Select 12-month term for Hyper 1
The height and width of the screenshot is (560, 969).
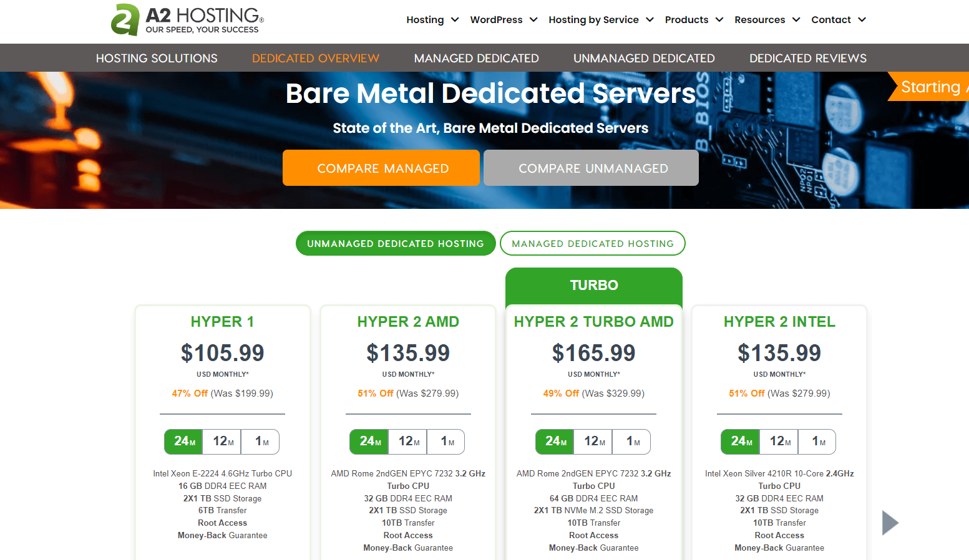pos(222,442)
